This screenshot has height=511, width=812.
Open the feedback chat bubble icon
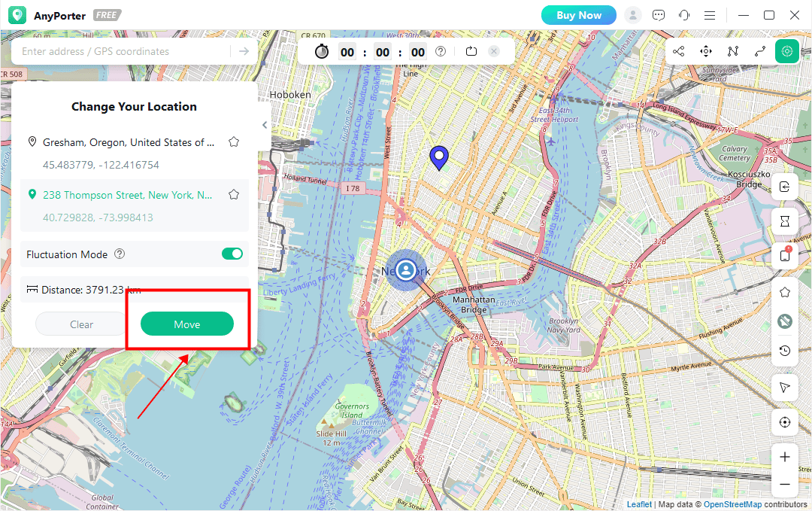659,15
